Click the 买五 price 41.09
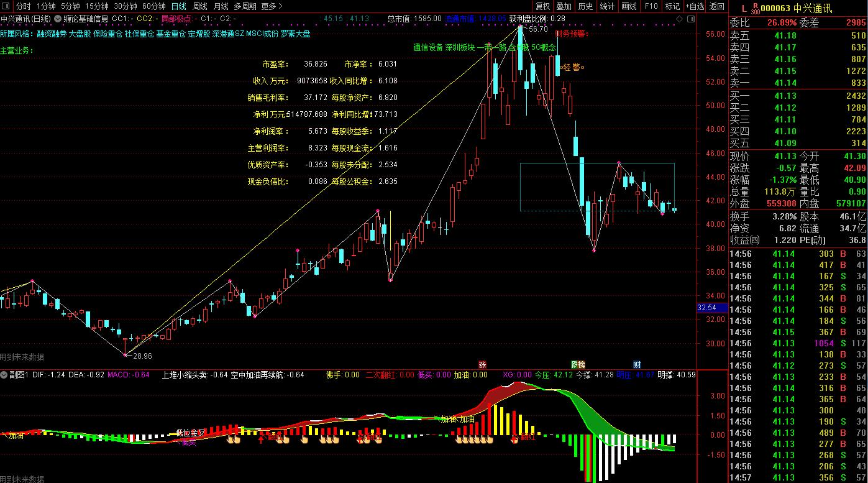Viewport: 868px width, 483px height. pyautogui.click(x=785, y=143)
